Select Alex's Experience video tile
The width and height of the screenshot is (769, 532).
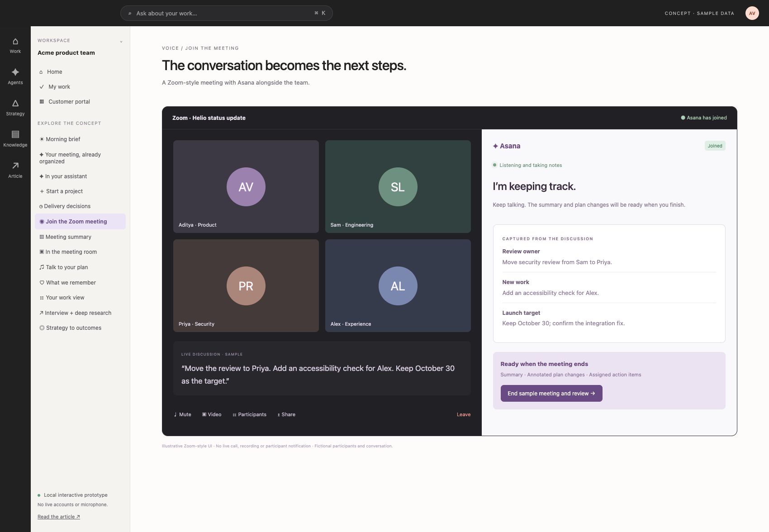tap(398, 285)
